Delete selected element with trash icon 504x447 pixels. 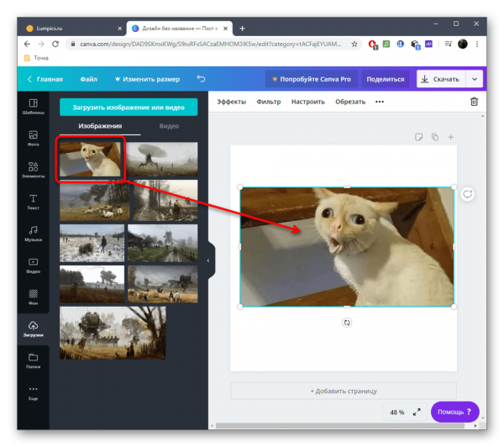click(x=474, y=102)
